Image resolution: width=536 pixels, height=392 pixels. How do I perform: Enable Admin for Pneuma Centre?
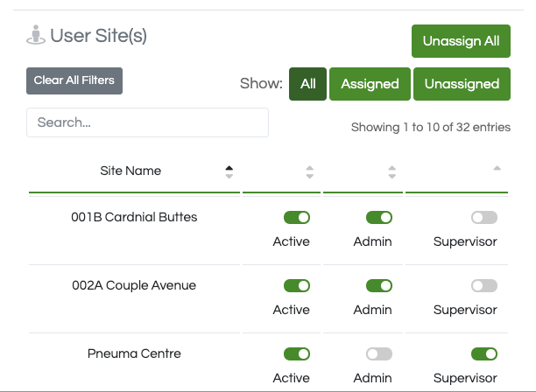379,354
